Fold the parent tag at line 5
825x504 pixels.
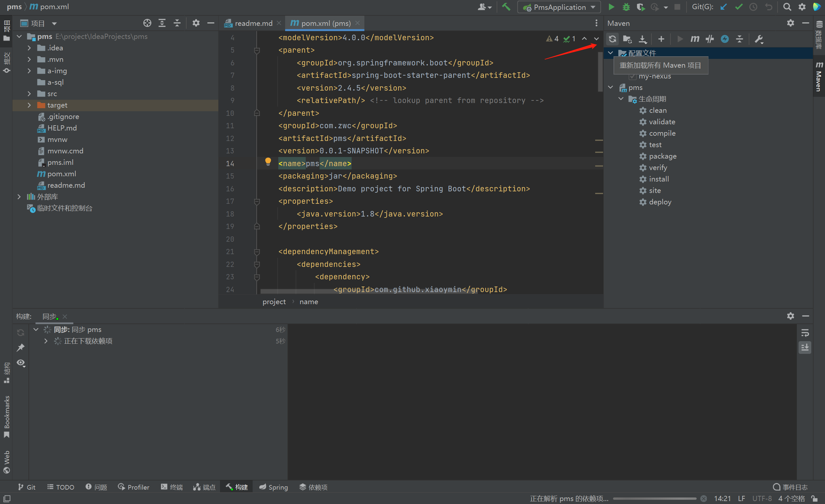(257, 50)
